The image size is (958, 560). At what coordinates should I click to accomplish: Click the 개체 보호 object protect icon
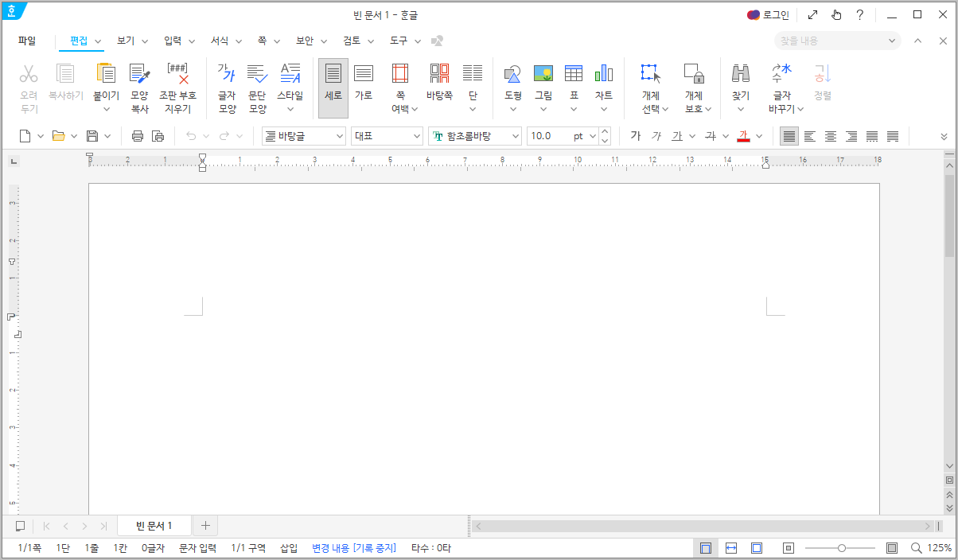coord(694,74)
